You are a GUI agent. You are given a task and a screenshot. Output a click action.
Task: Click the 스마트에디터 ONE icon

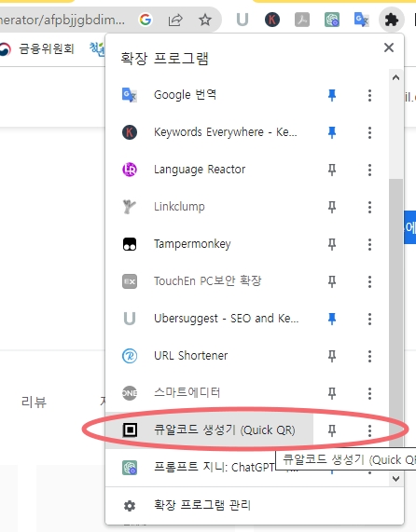130,393
